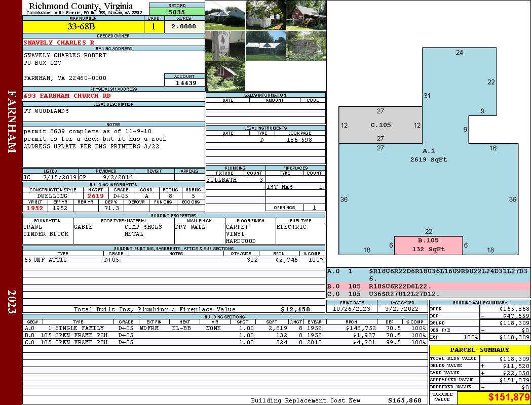Select the account number 14439 box

(184, 83)
